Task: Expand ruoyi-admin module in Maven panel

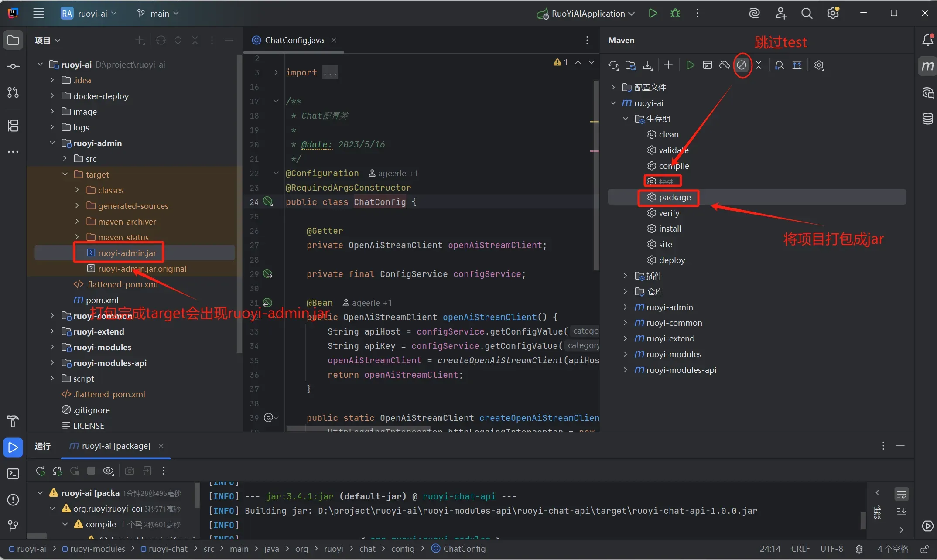Action: [625, 307]
